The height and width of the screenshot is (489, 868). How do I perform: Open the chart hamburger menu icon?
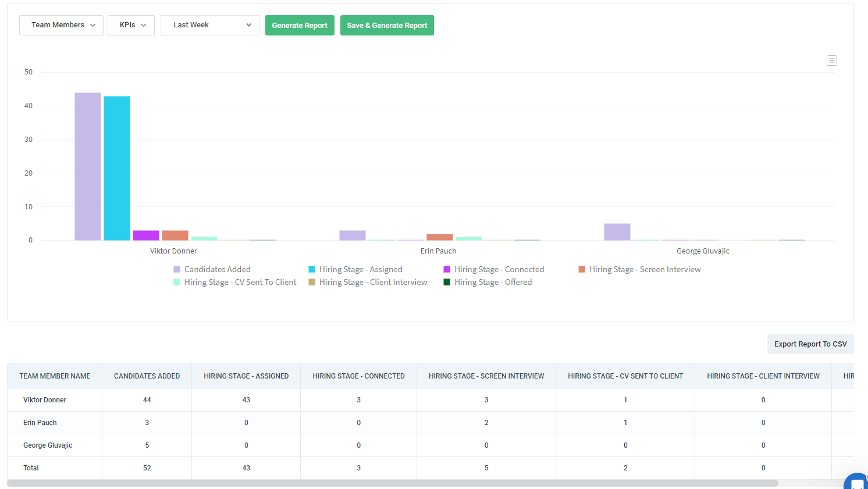pos(832,60)
